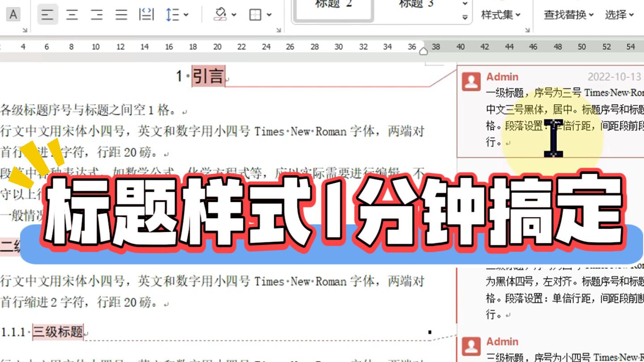The height and width of the screenshot is (362, 644).
Task: Click the heading number 1 before 引言
Action: tap(179, 76)
